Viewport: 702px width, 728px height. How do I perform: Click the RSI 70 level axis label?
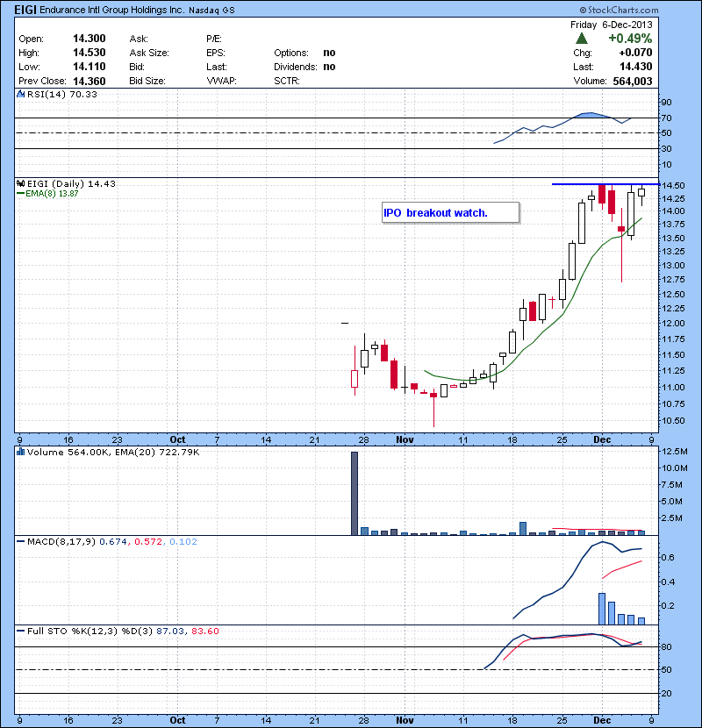(x=666, y=118)
